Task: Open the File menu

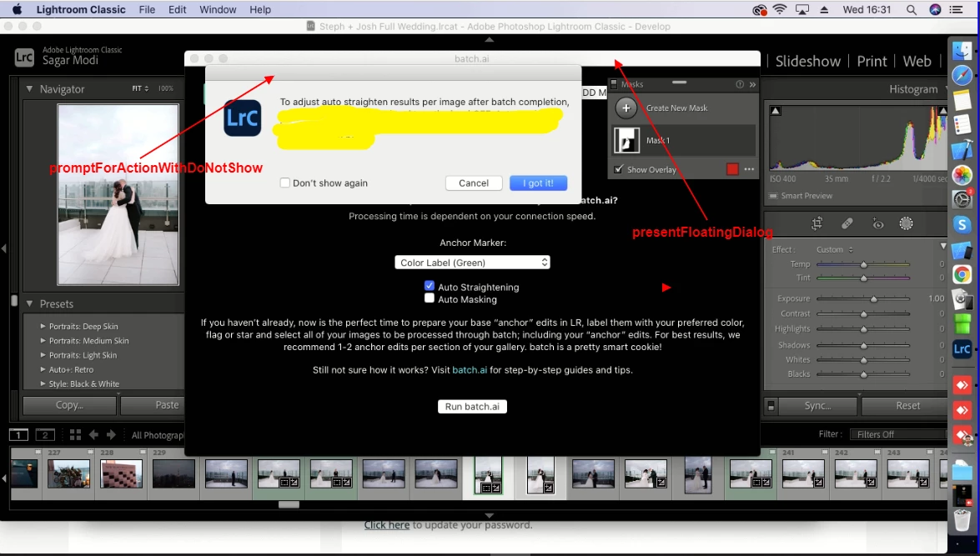Action: (147, 9)
